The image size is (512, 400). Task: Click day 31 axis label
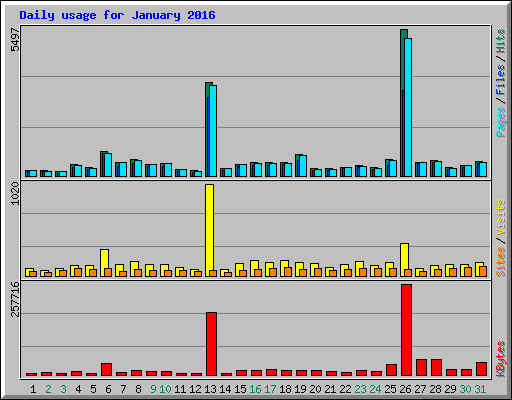480,389
